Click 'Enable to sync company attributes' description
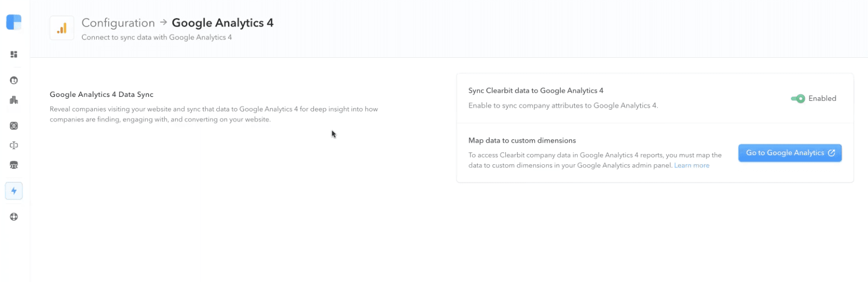This screenshot has height=282, width=868. [563, 105]
